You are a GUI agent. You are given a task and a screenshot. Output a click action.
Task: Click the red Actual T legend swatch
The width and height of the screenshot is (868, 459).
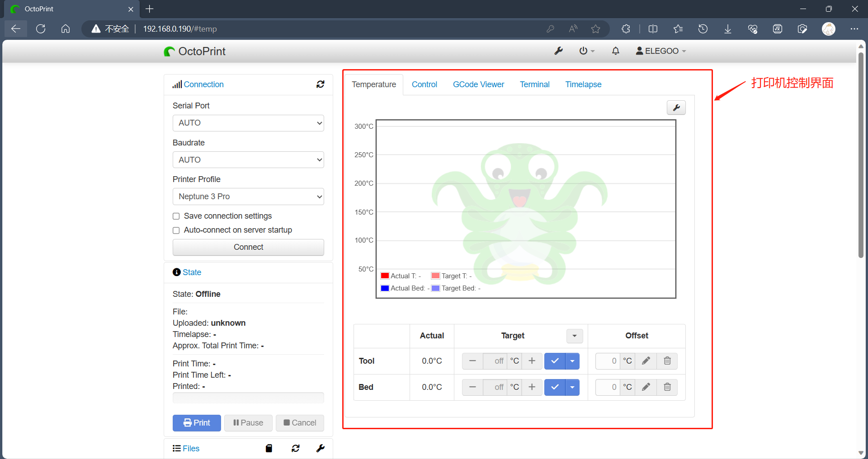[385, 276]
